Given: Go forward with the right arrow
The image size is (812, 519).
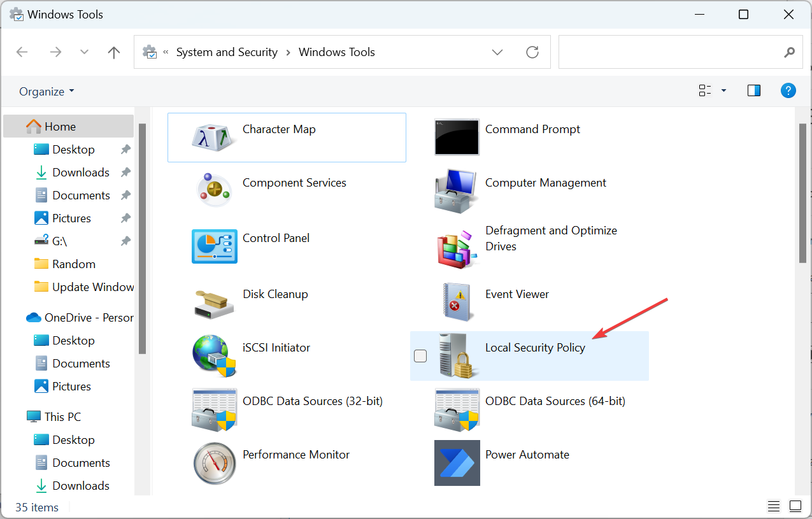Looking at the screenshot, I should [x=55, y=52].
